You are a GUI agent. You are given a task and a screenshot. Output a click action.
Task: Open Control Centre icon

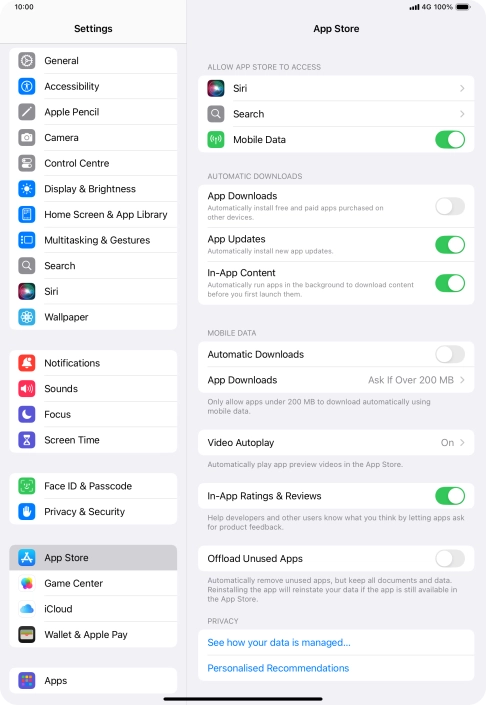[27, 163]
